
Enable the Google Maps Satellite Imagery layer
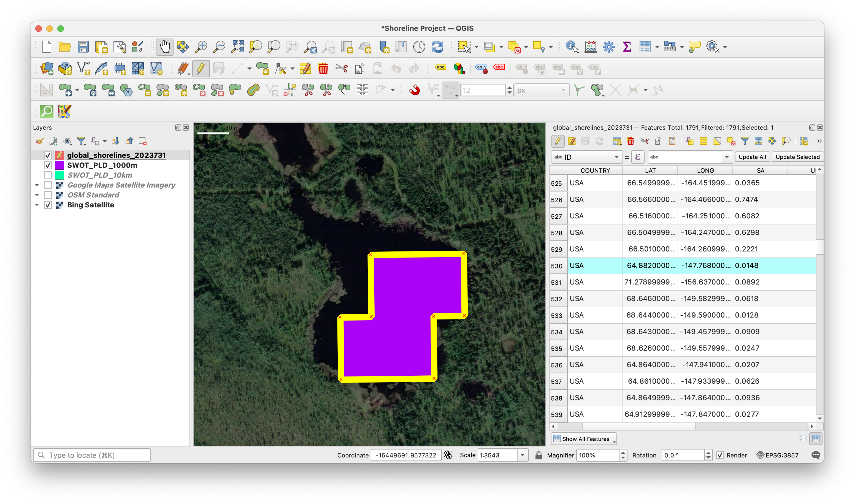48,185
